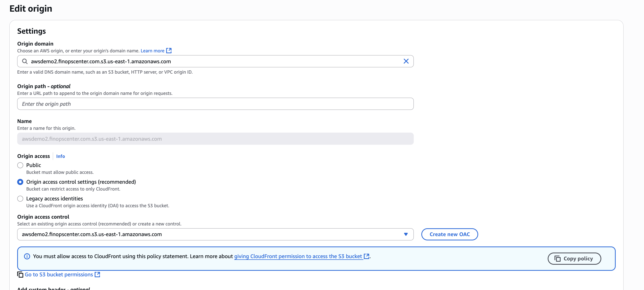The width and height of the screenshot is (644, 290).
Task: Choose Legacy access identities radio button
Action: point(20,199)
